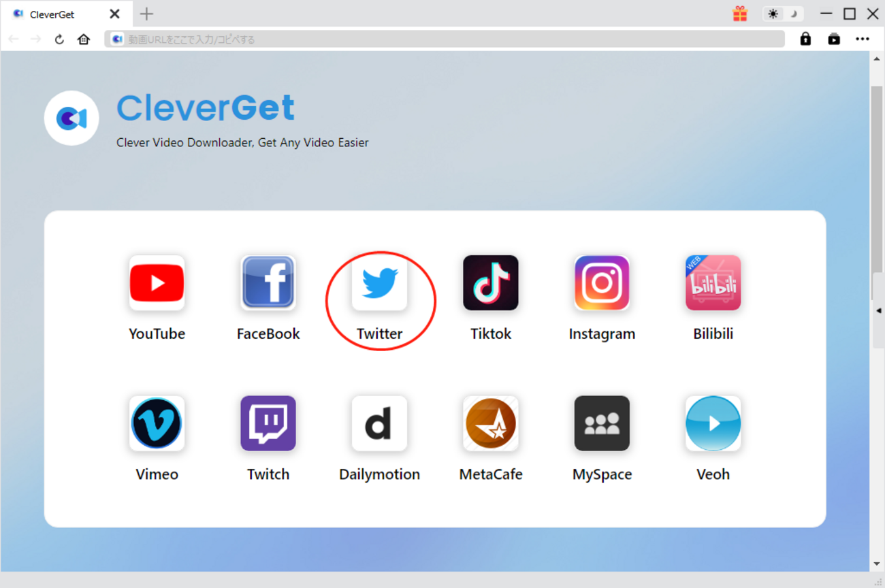Open the Veoh play icon
Screen dimensions: 885x588
point(713,423)
